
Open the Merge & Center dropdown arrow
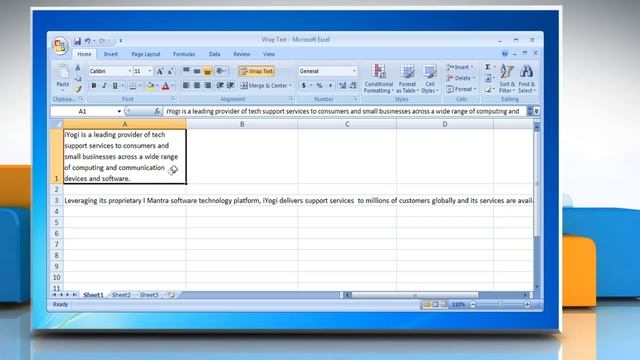coord(291,85)
